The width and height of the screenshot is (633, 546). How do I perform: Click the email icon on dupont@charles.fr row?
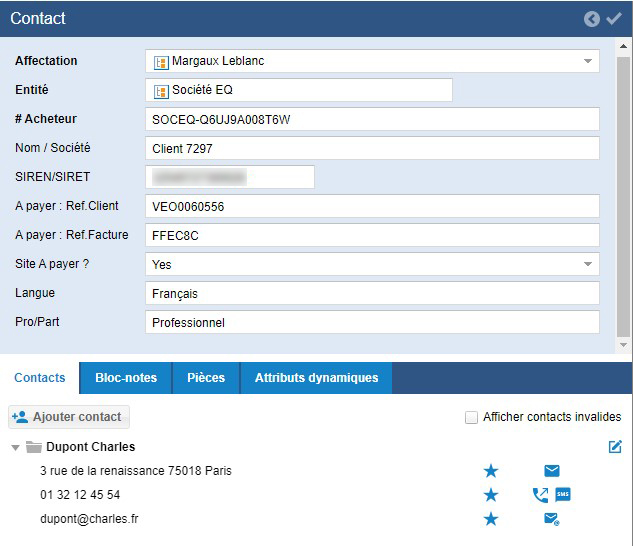coord(551,519)
